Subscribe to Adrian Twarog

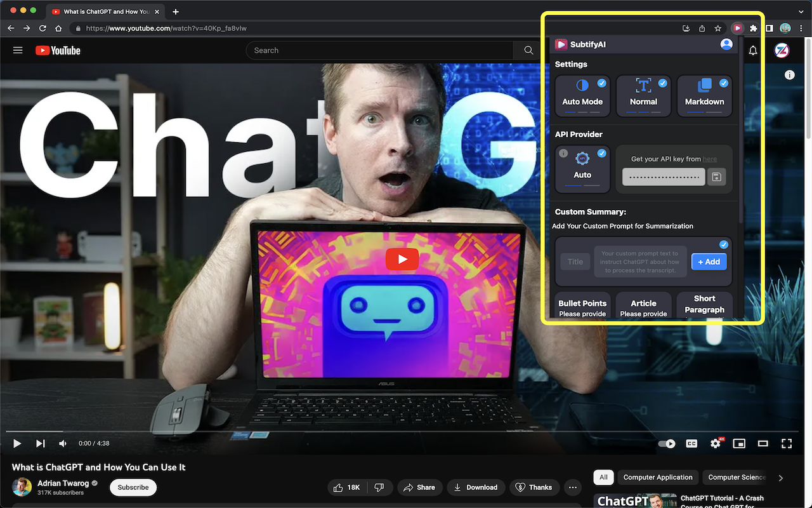tap(133, 487)
